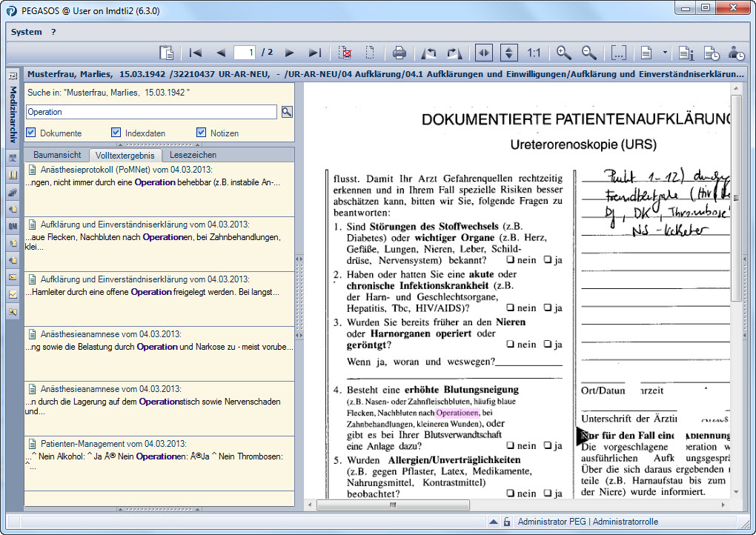The height and width of the screenshot is (535, 756).
Task: Open QM section in left sidebar
Action: [13, 226]
